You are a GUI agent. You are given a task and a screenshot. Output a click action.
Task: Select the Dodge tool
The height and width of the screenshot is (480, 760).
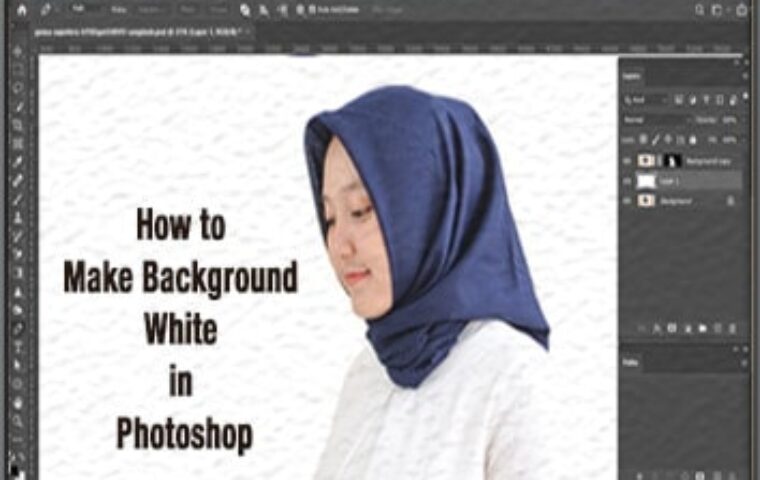pyautogui.click(x=18, y=310)
